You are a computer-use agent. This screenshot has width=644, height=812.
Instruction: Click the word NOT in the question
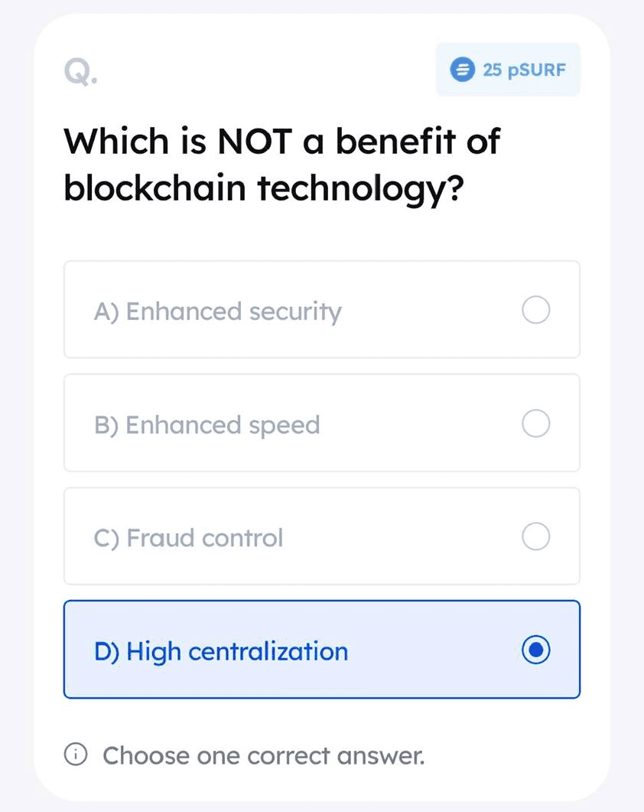255,142
